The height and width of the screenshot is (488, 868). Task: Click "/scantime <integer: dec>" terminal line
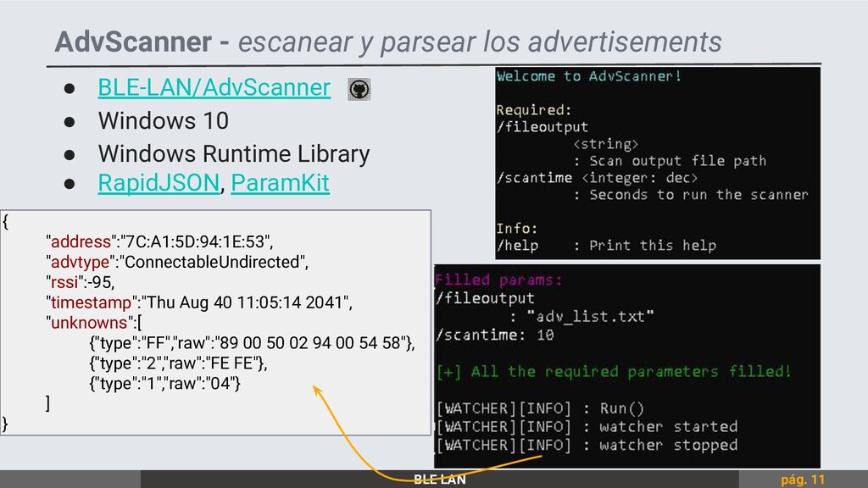tap(597, 178)
